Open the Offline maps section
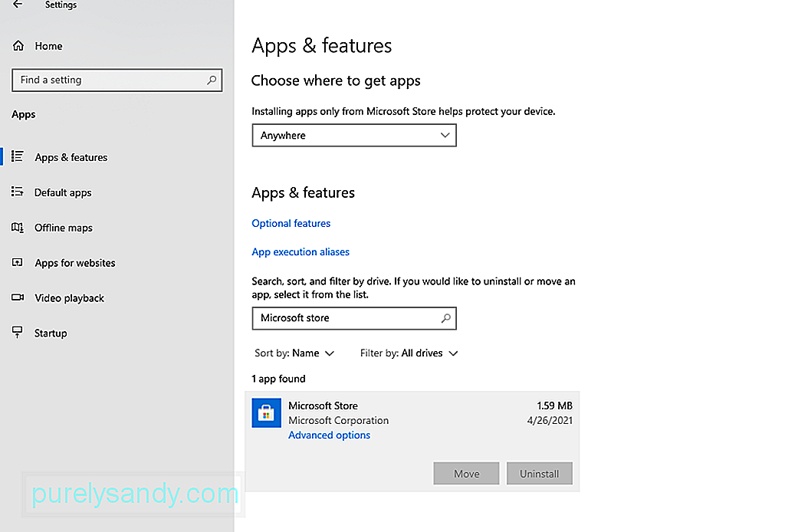The image size is (785, 532). (x=64, y=228)
